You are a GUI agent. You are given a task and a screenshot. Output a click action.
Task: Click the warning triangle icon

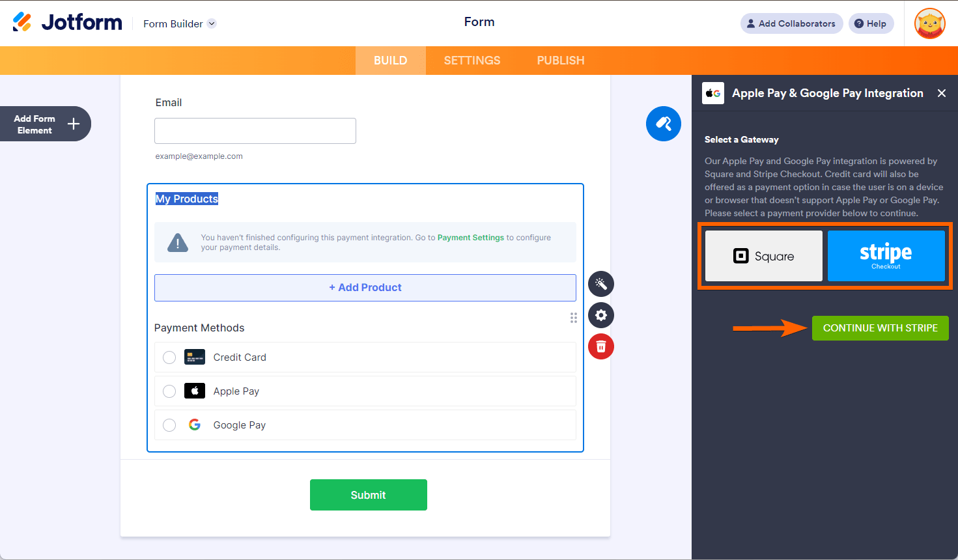click(x=178, y=243)
